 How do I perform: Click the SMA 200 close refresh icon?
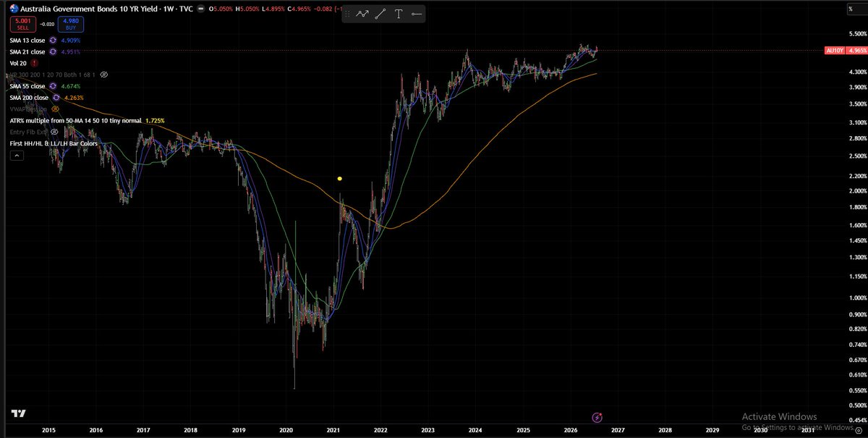[x=56, y=98]
